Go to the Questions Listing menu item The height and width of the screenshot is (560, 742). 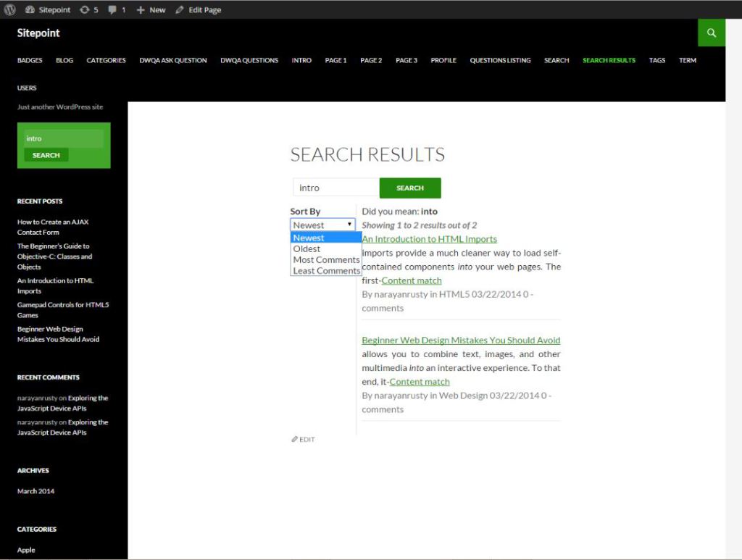point(500,60)
